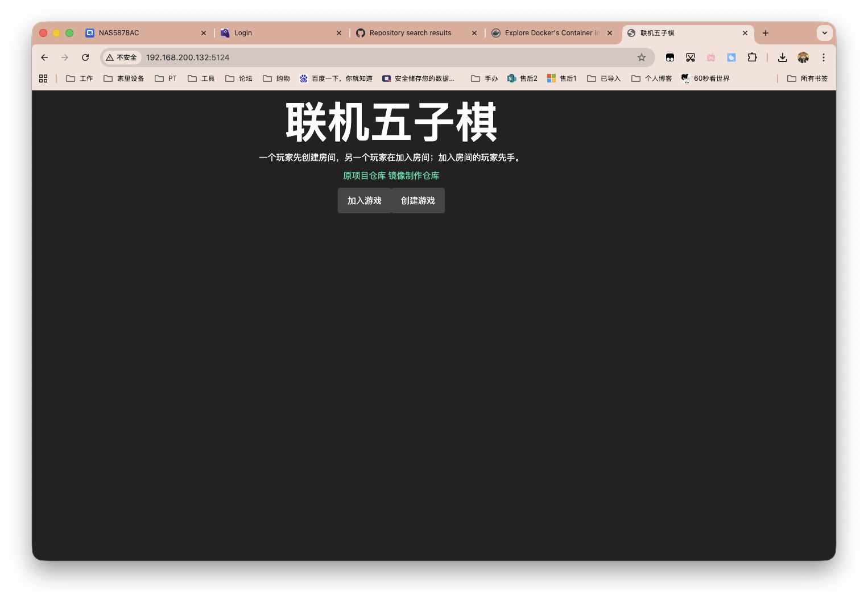
Task: Click the 创建游戏 button
Action: (418, 200)
